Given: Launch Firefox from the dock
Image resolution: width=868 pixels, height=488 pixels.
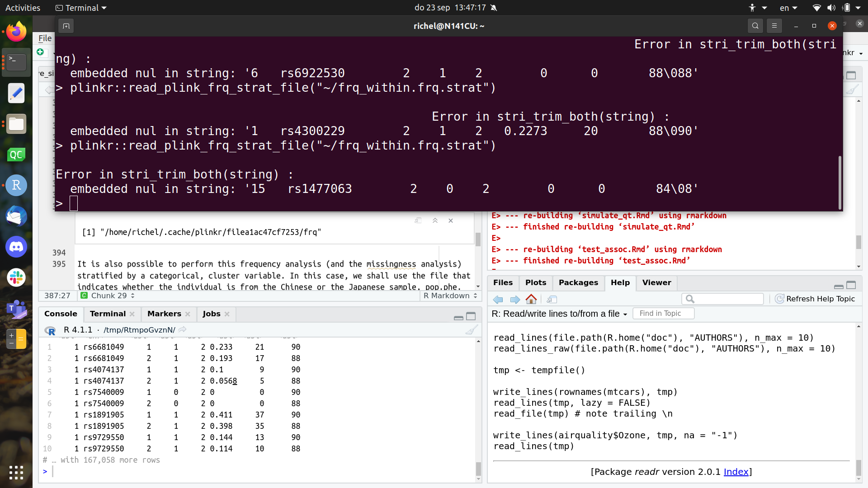Looking at the screenshot, I should point(16,31).
